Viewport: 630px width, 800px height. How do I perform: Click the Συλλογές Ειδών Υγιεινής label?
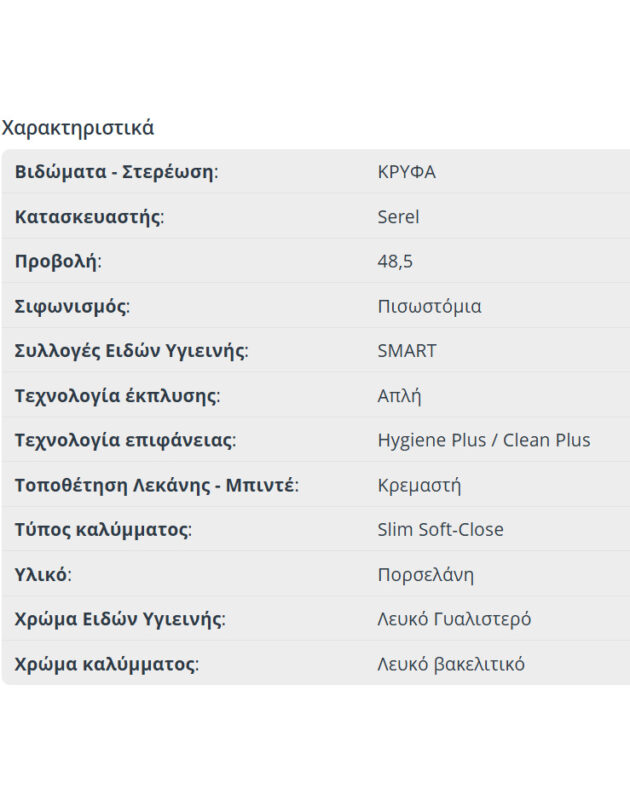[130, 351]
